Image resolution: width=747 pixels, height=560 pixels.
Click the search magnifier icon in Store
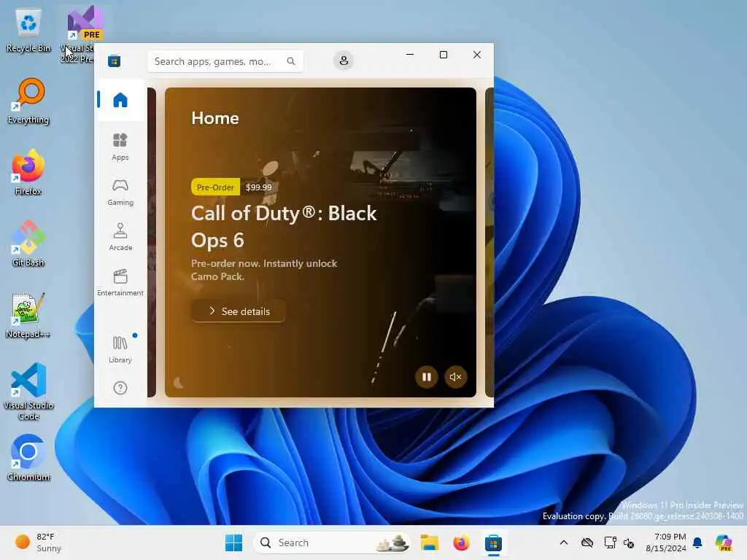click(291, 61)
